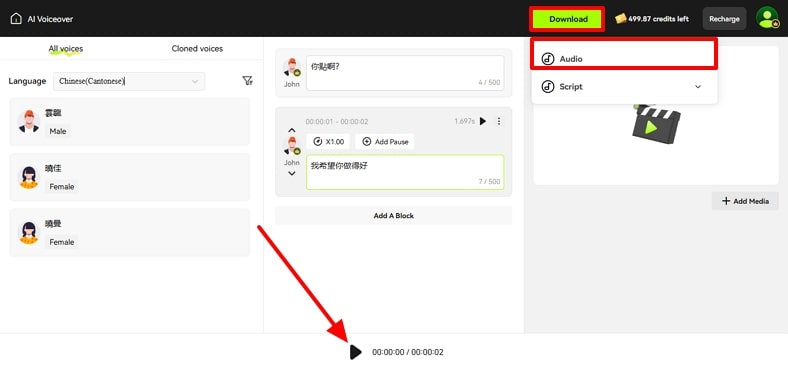Play the 1.697s block preview
This screenshot has width=788, height=370.
[x=483, y=121]
